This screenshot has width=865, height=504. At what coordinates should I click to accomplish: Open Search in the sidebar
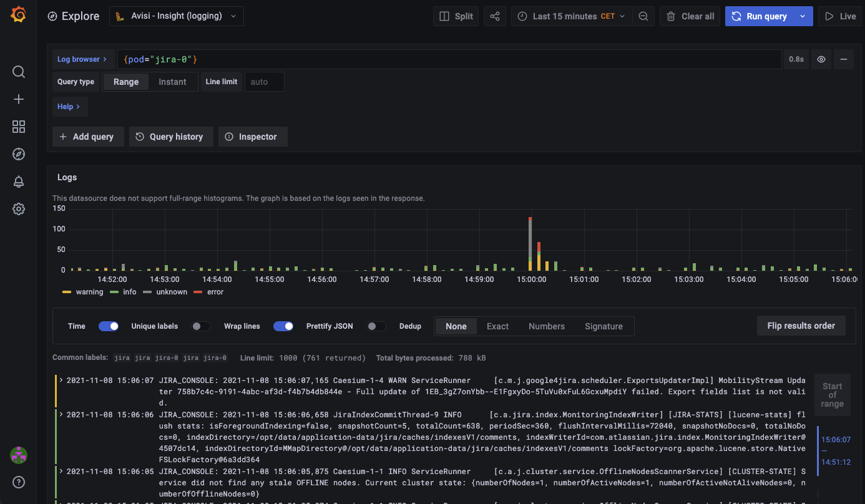click(19, 72)
